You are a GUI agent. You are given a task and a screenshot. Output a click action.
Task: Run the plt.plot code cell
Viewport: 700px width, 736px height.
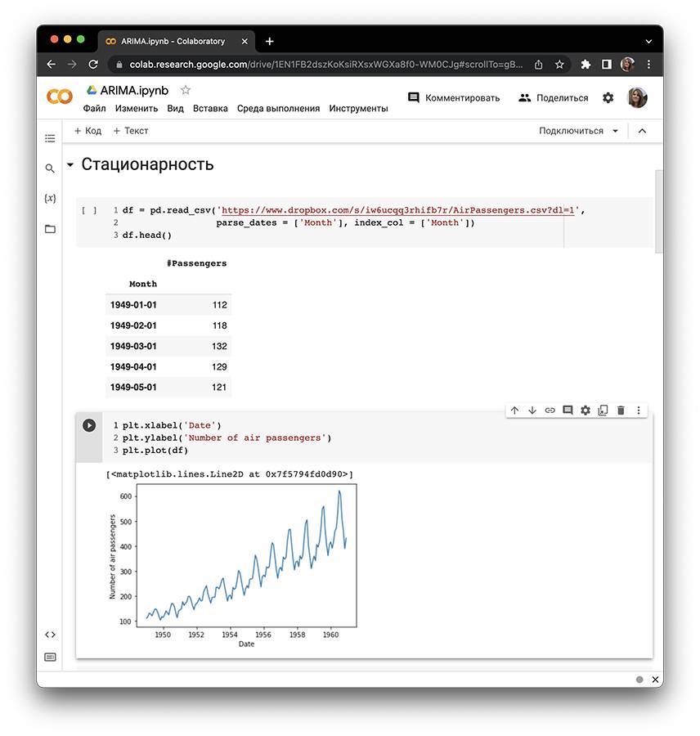89,425
